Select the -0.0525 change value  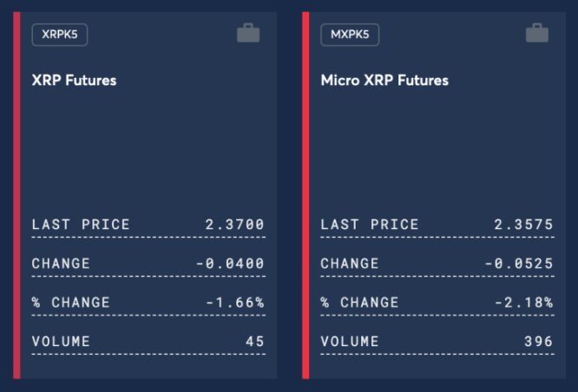tap(519, 263)
